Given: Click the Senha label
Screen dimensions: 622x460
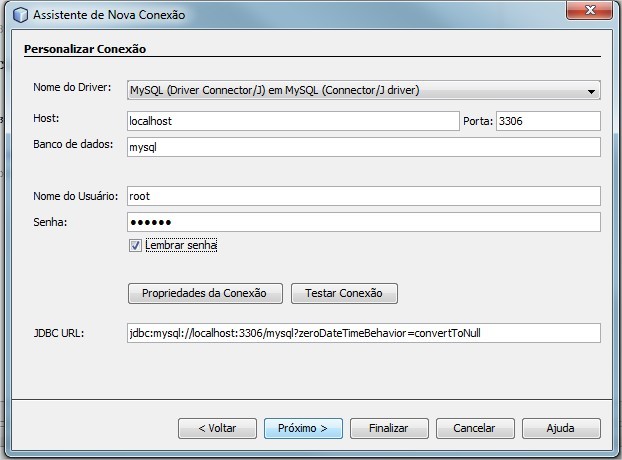Looking at the screenshot, I should [x=50, y=222].
